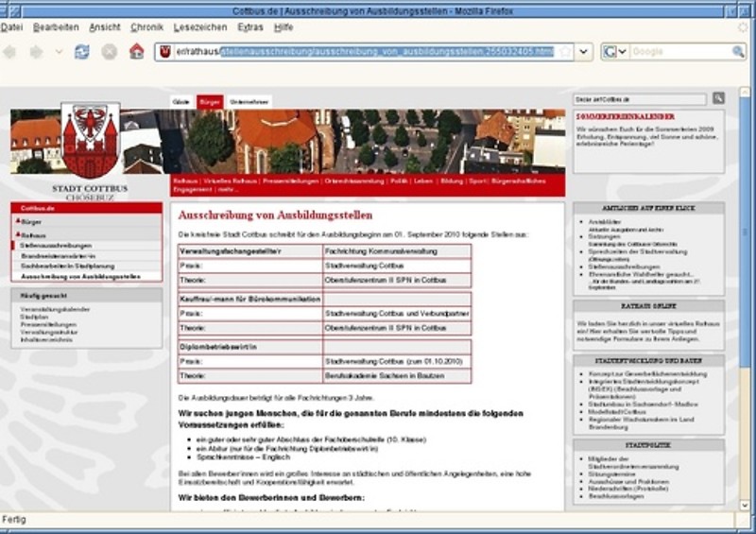Open Beschlussvorlagen in Stadtpolitik panel
The width and height of the screenshot is (756, 534).
[x=616, y=496]
